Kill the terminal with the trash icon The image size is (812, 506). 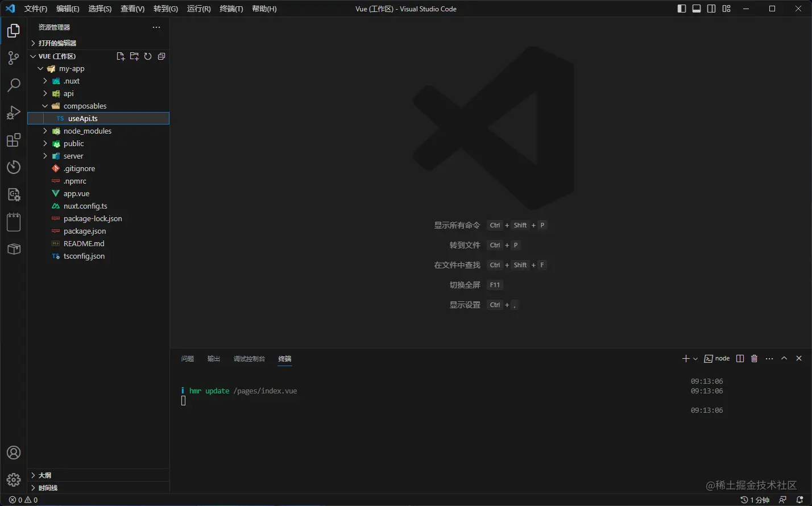(755, 359)
